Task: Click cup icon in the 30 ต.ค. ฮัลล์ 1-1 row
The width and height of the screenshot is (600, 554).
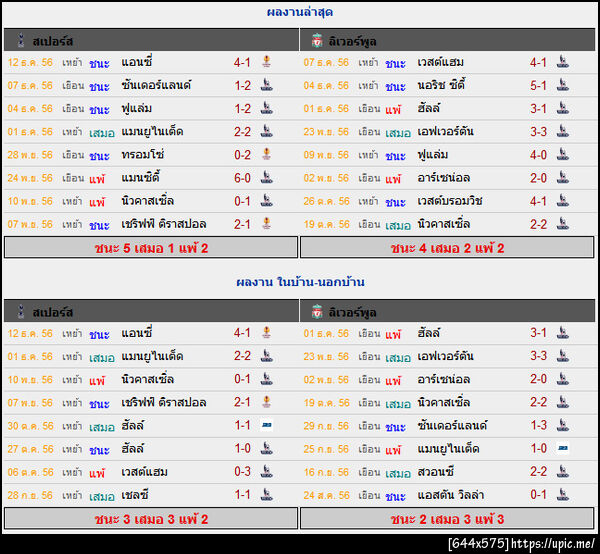Action: [266, 425]
